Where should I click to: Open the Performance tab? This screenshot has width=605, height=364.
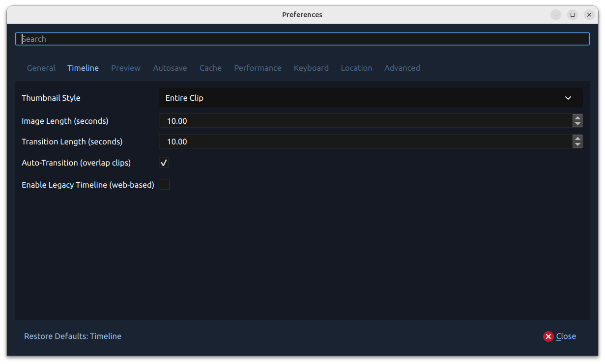(258, 68)
